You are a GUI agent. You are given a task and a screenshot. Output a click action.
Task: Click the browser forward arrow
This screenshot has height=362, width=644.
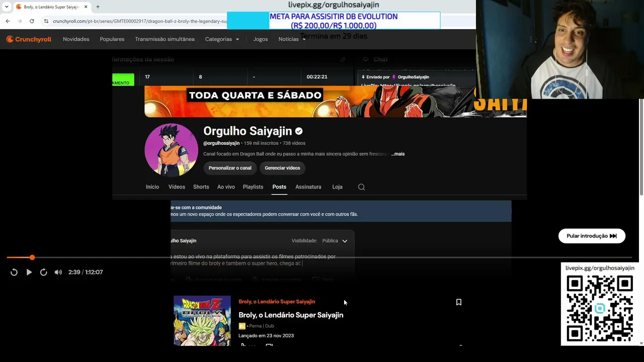click(20, 21)
